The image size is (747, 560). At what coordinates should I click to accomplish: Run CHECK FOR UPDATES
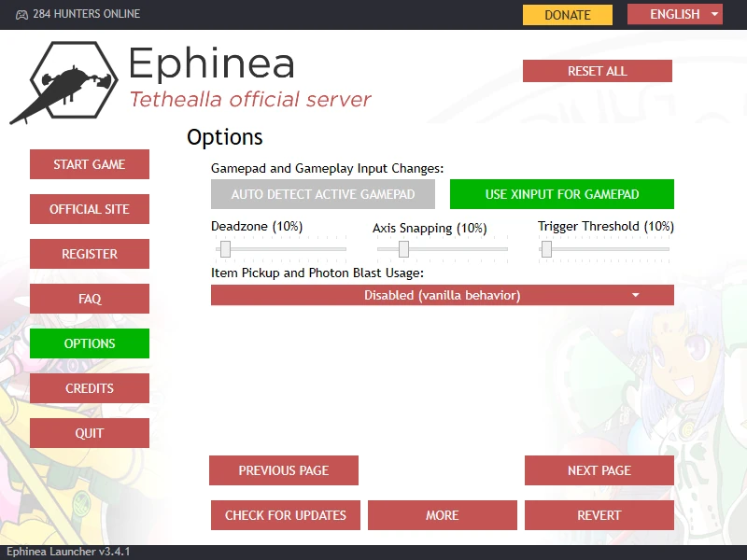click(285, 514)
